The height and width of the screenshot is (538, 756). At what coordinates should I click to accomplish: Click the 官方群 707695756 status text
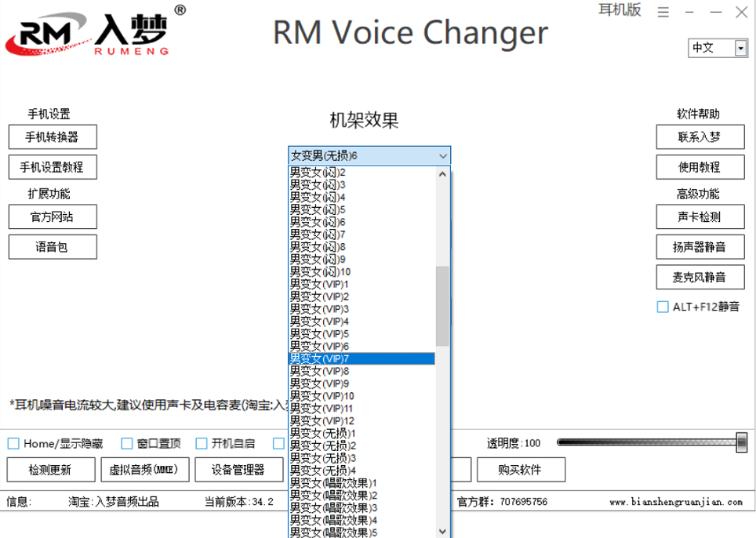click(503, 502)
